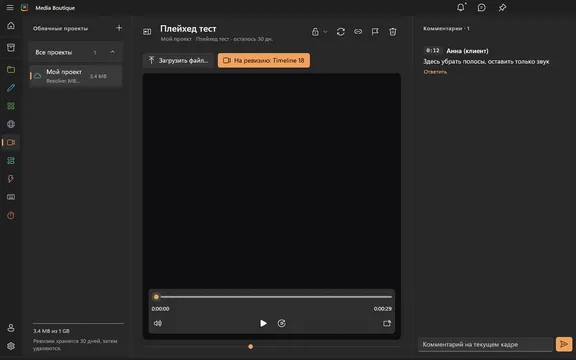This screenshot has width=576, height=360.
Task: Click the export frame icon in player
Action: coord(387,323)
